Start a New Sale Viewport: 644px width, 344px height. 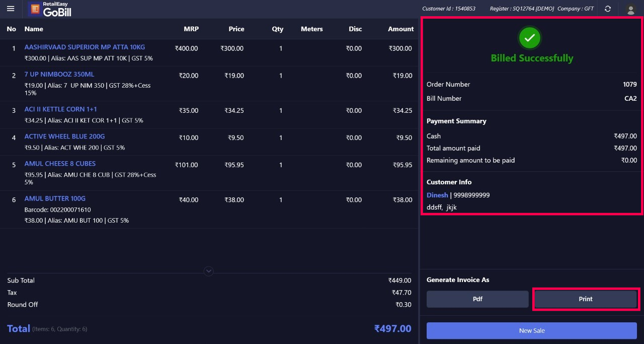pyautogui.click(x=532, y=331)
